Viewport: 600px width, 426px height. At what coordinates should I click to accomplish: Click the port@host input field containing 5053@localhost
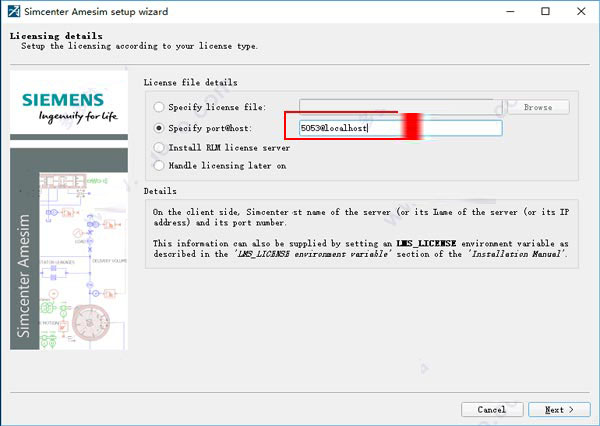point(400,128)
